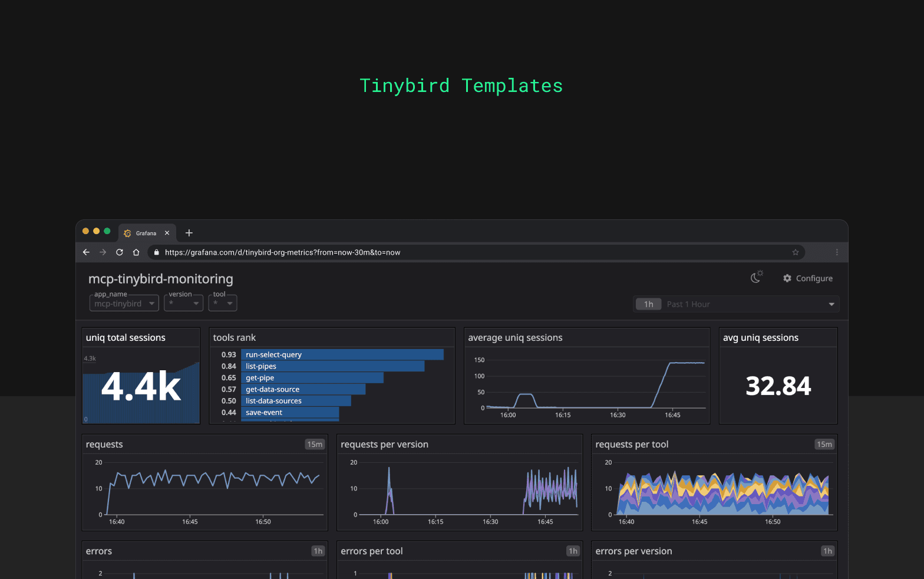This screenshot has height=579, width=924.
Task: Click the mcp-tinybird-monitoring dashboard title
Action: tap(161, 279)
